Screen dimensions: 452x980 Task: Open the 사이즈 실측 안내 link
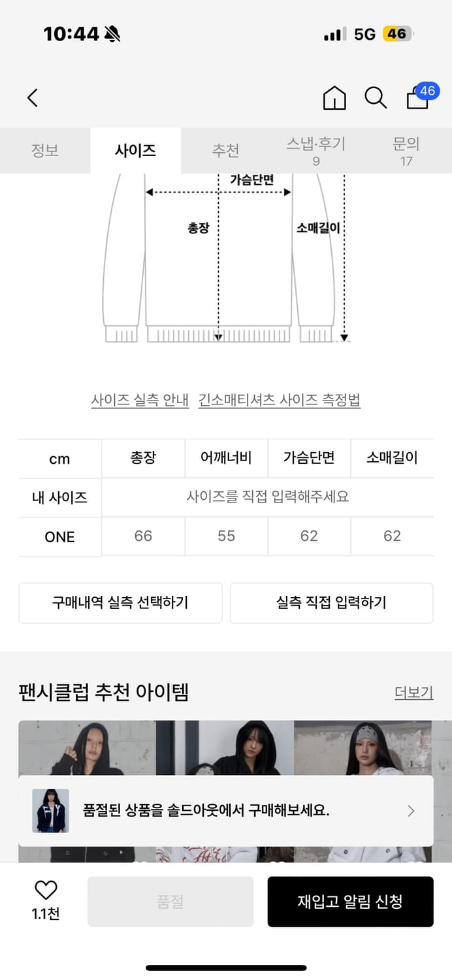(x=141, y=399)
